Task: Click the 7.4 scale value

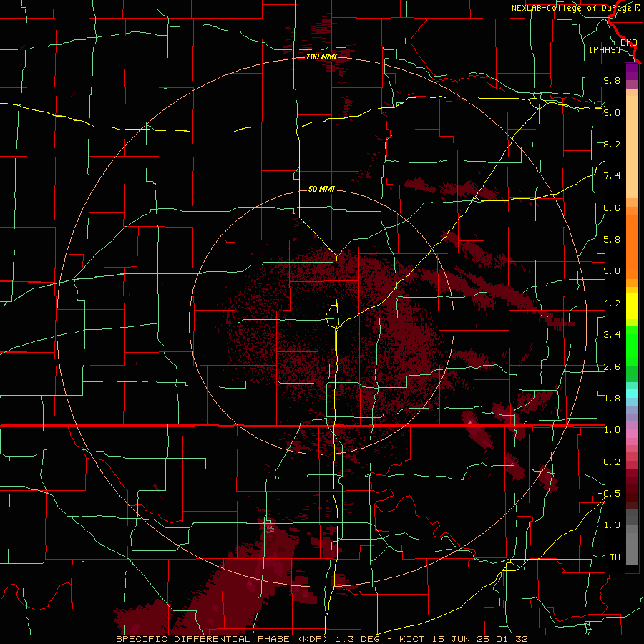Action: 612,176
